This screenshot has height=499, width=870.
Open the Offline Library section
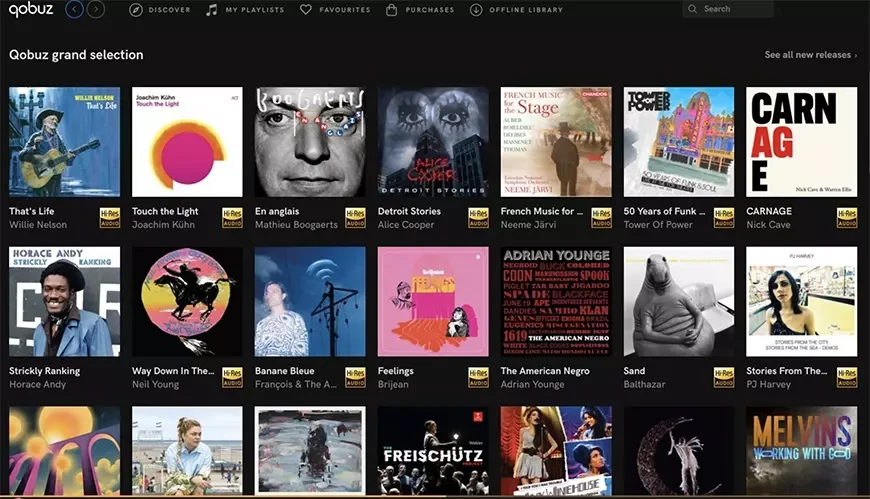point(525,10)
